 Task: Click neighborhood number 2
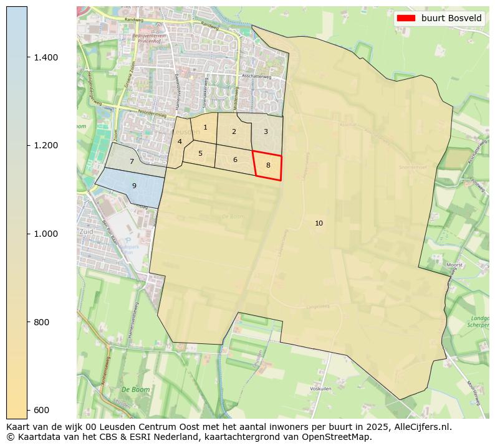234,131
